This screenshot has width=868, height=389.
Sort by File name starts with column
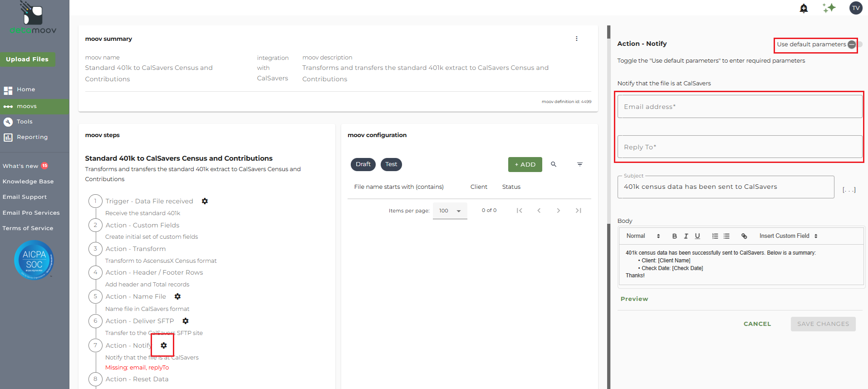click(399, 187)
